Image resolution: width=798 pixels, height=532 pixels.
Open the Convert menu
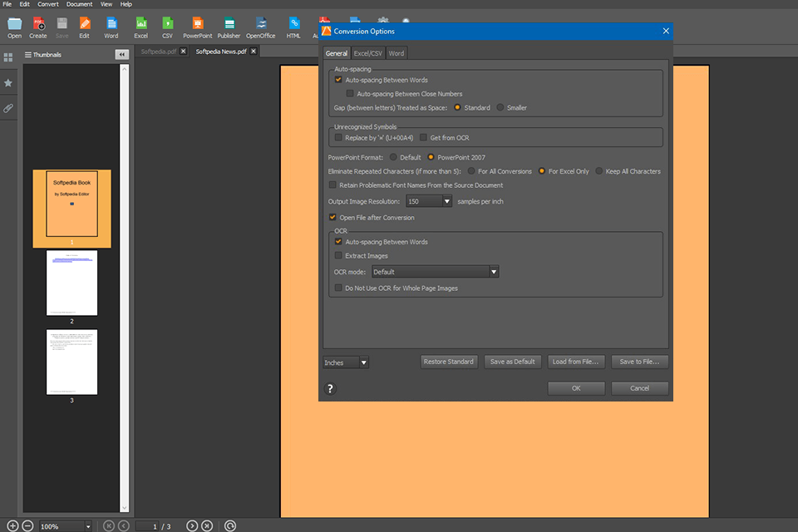(x=48, y=4)
